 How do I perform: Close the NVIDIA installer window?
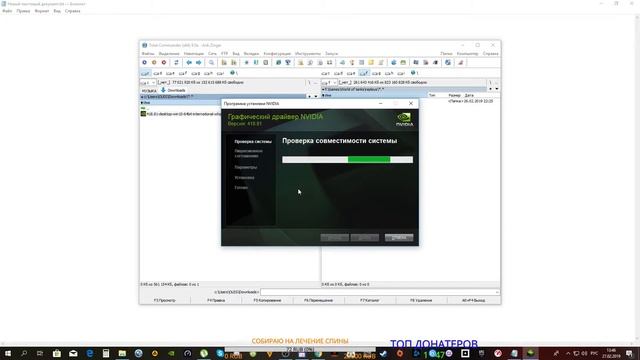click(411, 104)
